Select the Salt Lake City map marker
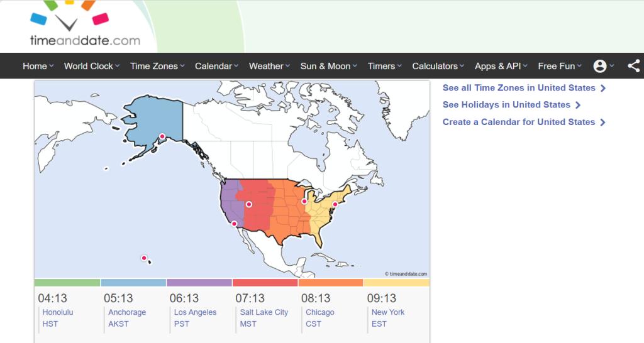This screenshot has width=644, height=343. (249, 204)
